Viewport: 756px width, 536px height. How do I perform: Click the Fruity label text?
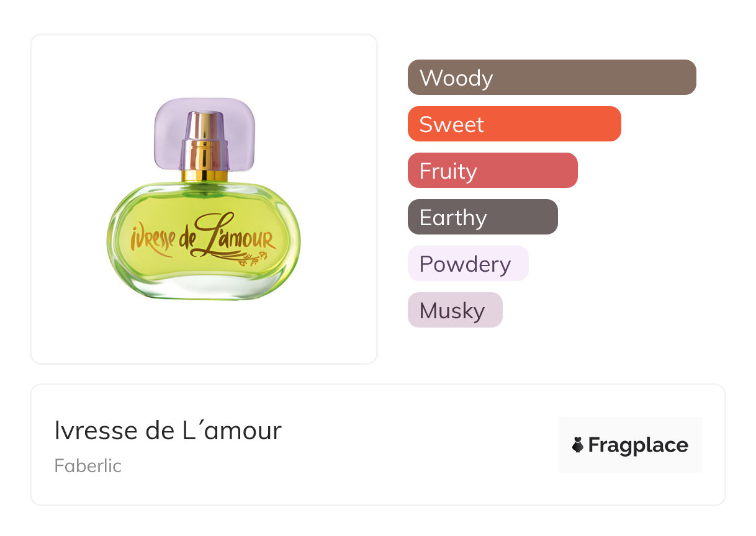pos(448,172)
